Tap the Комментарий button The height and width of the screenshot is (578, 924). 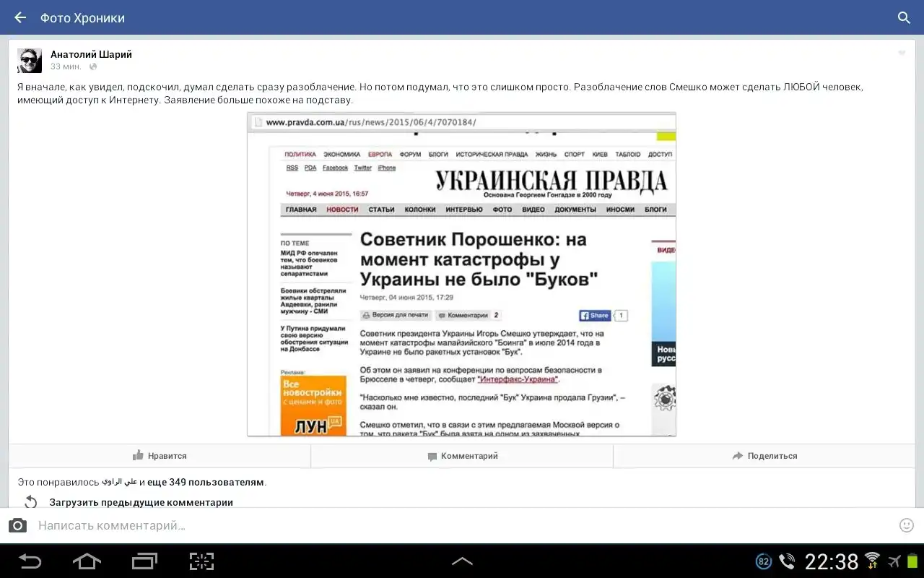coord(462,456)
